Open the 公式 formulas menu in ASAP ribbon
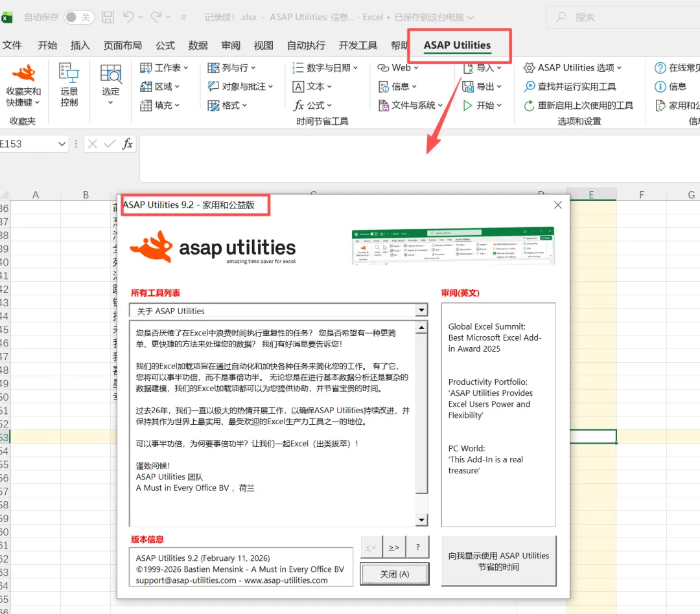Image resolution: width=700 pixels, height=614 pixels. click(312, 106)
